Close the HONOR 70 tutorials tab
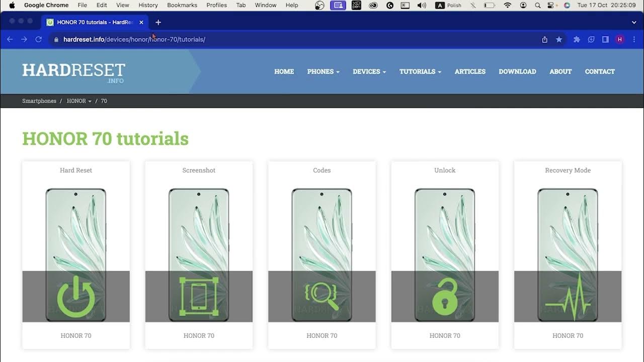 point(141,22)
